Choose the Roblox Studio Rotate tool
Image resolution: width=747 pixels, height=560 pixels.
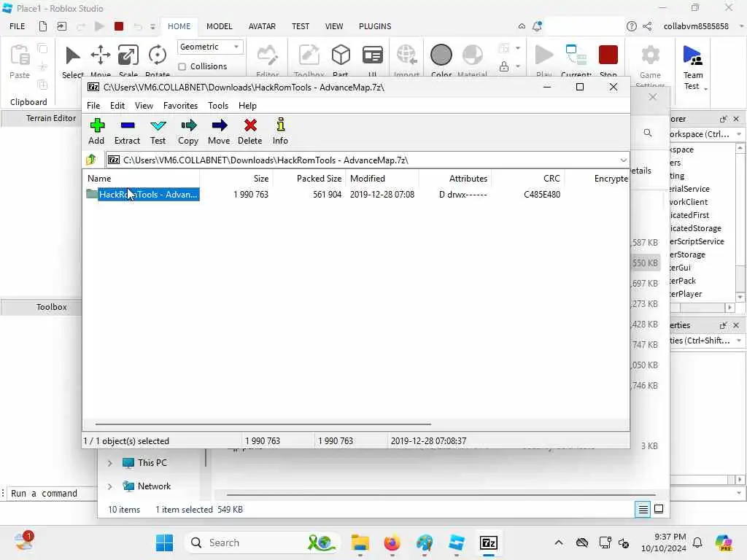158,61
